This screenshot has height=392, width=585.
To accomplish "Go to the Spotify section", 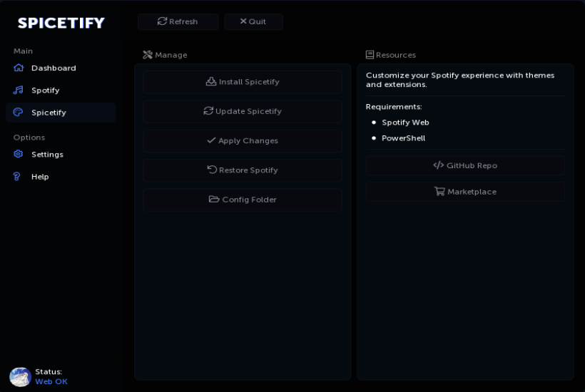I will pos(61,91).
